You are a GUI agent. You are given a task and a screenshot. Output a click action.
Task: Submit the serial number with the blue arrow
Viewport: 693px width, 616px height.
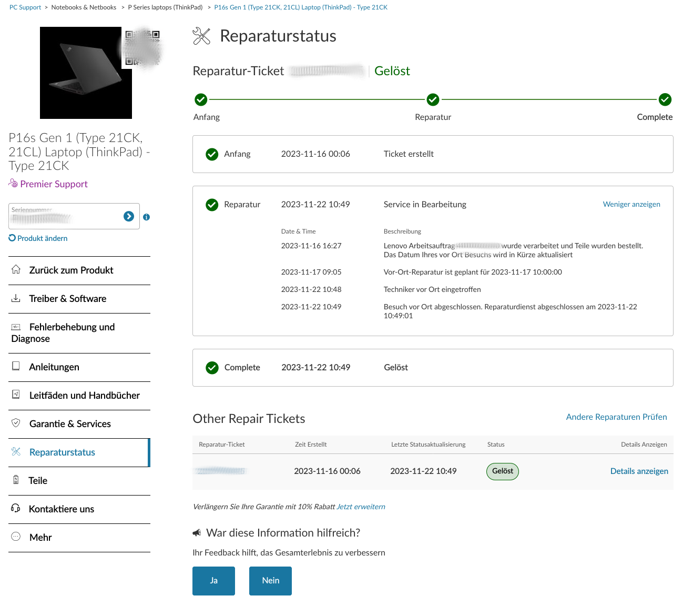[129, 216]
